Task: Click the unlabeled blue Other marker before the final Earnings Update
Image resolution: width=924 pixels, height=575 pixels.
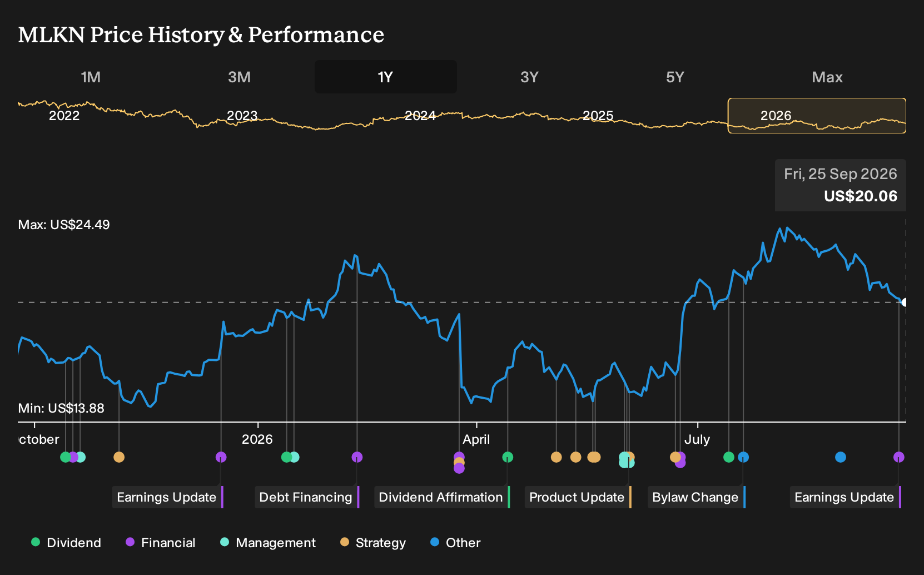Action: tap(841, 457)
